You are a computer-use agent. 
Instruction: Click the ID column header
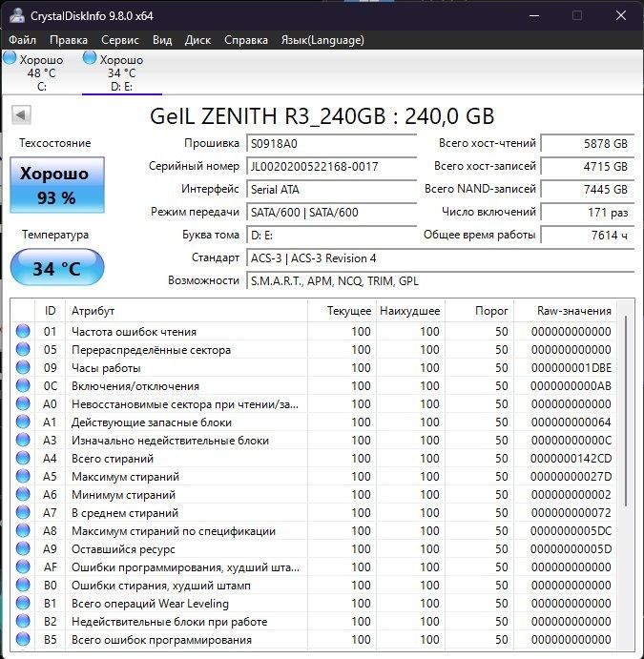pos(50,311)
